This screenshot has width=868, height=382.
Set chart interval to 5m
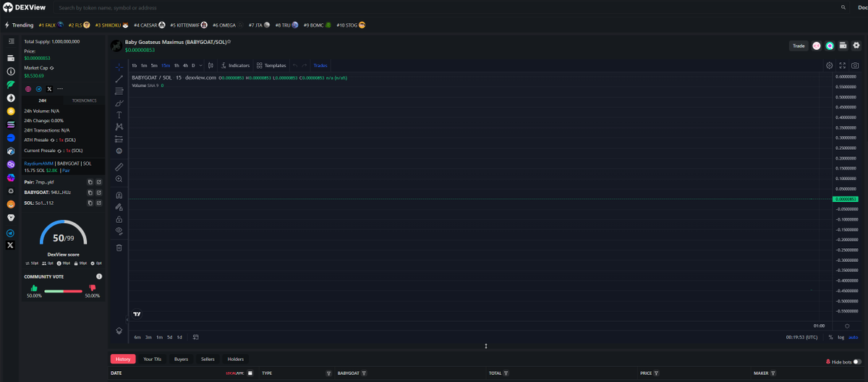pyautogui.click(x=154, y=65)
